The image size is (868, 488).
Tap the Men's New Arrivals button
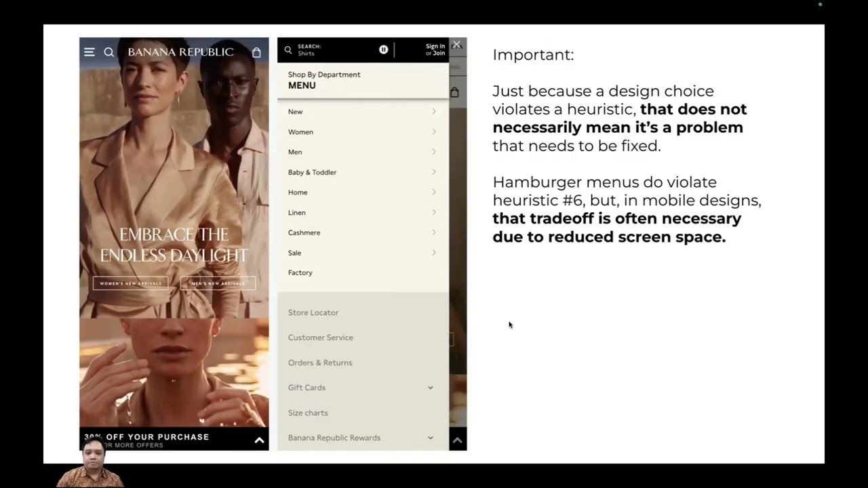point(218,283)
